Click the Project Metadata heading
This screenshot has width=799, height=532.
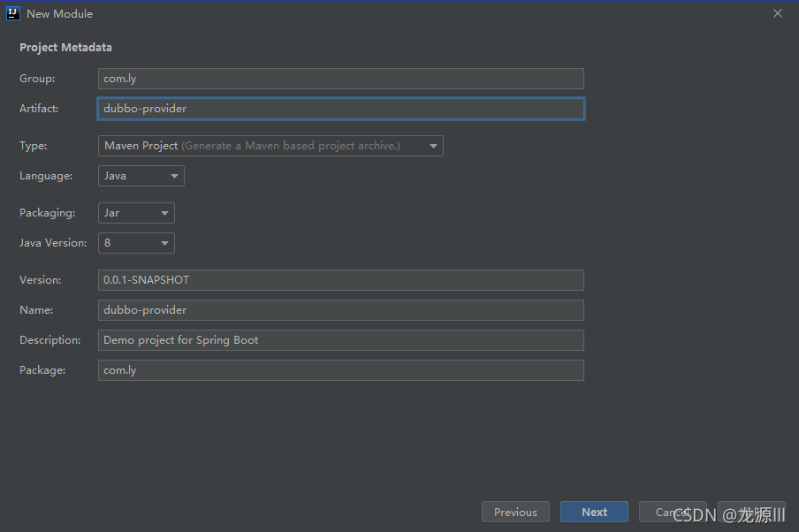click(65, 48)
